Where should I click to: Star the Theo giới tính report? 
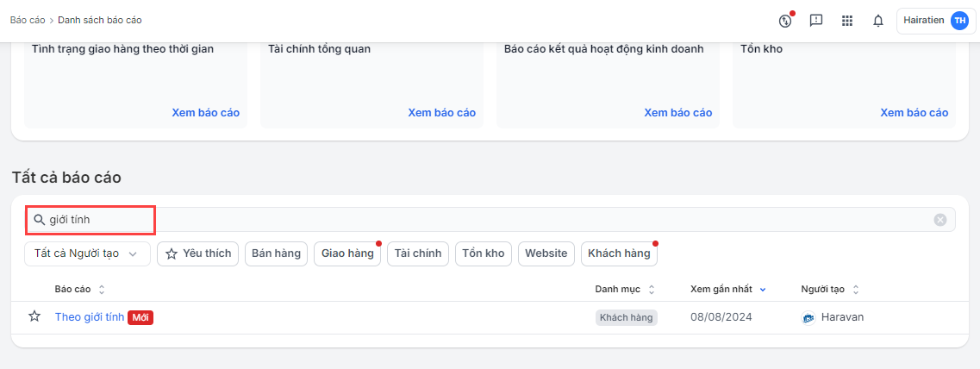tap(34, 316)
